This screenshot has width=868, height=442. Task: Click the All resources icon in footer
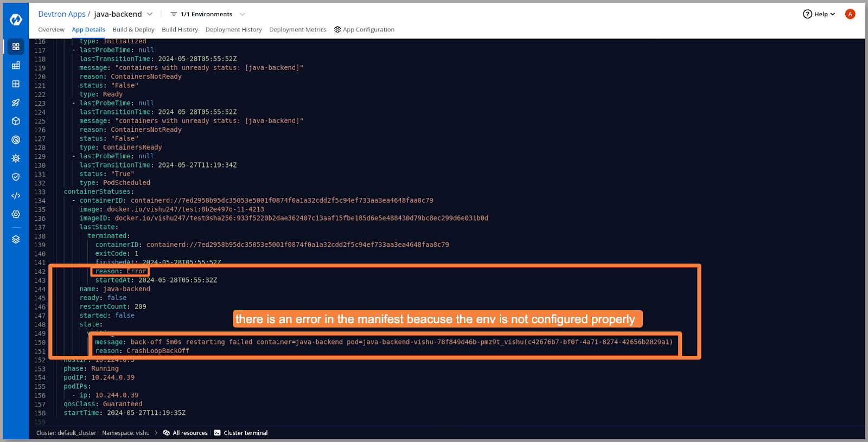click(x=167, y=433)
